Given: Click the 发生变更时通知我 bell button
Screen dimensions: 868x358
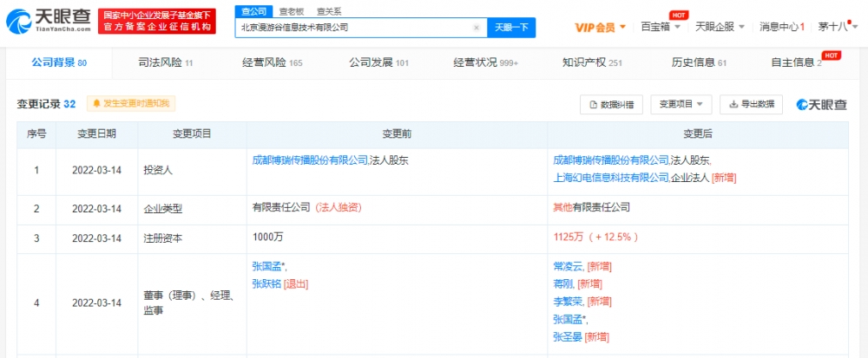Looking at the screenshot, I should (x=131, y=103).
